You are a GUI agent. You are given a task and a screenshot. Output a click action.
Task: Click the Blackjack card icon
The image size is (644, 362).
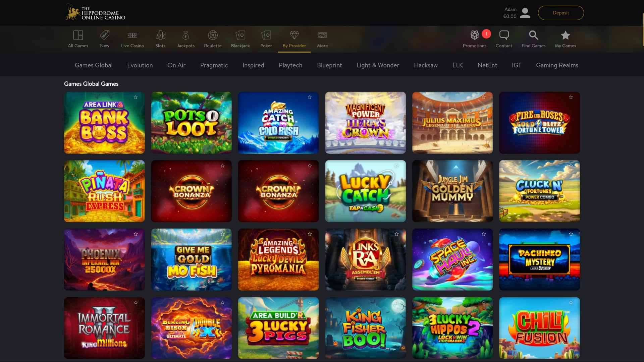(240, 35)
